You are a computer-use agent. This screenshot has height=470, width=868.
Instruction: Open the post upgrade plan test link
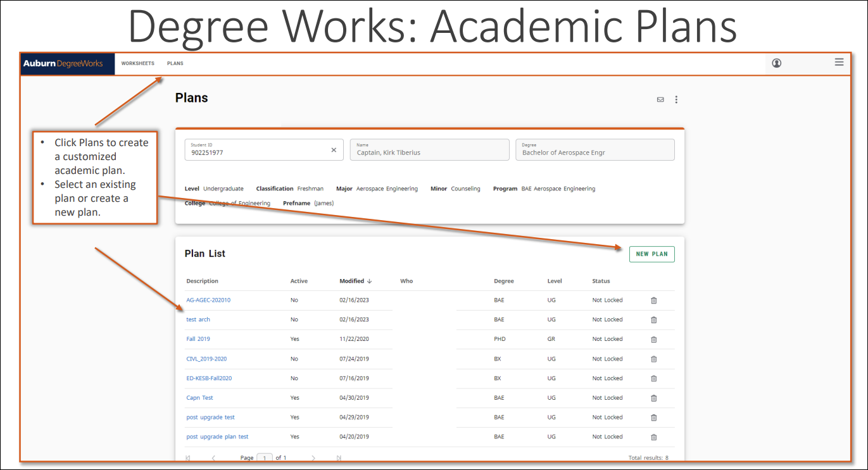click(x=217, y=436)
